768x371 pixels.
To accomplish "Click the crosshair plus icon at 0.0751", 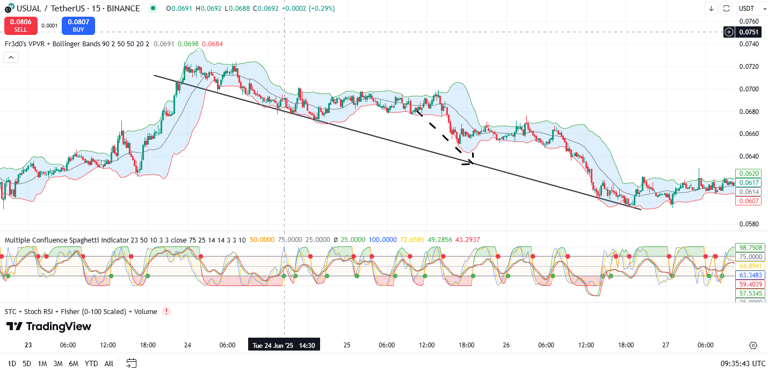I will click(729, 32).
